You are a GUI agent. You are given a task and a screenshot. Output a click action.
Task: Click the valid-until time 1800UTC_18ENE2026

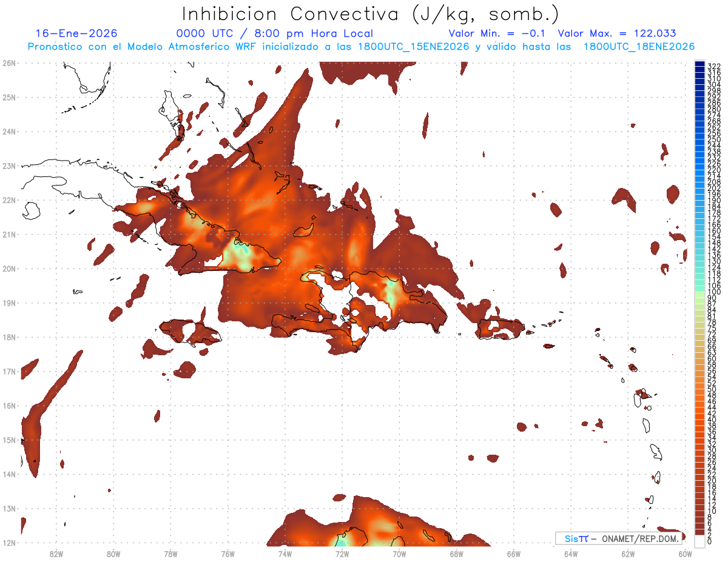pyautogui.click(x=639, y=47)
